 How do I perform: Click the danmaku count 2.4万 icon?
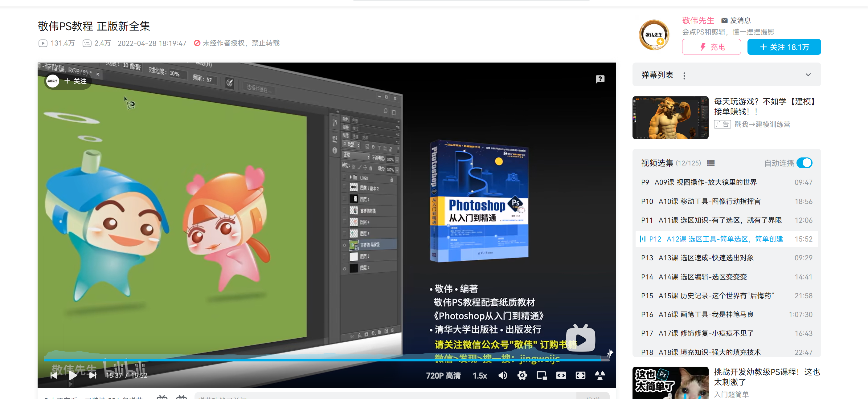coord(87,43)
